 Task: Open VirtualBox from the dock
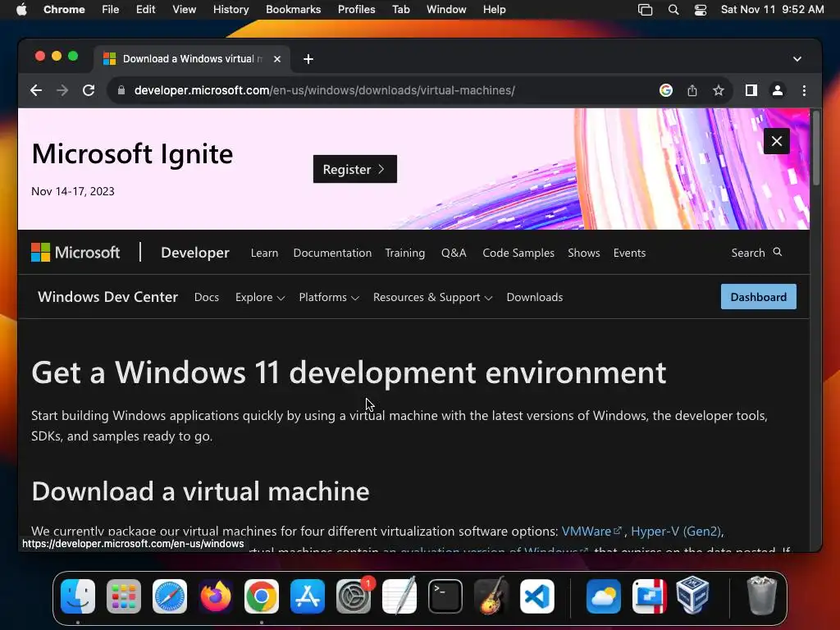692,596
